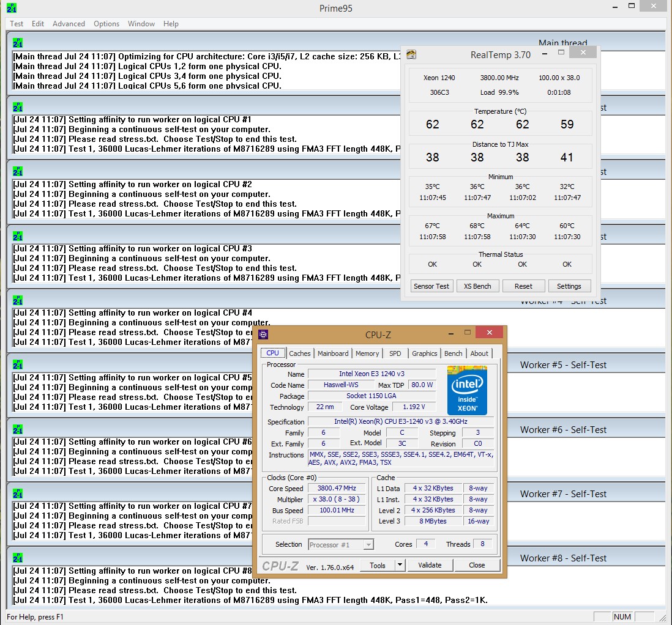This screenshot has height=625, width=672.
Task: Switch to the SPD tab in CPU-Z
Action: click(x=395, y=353)
